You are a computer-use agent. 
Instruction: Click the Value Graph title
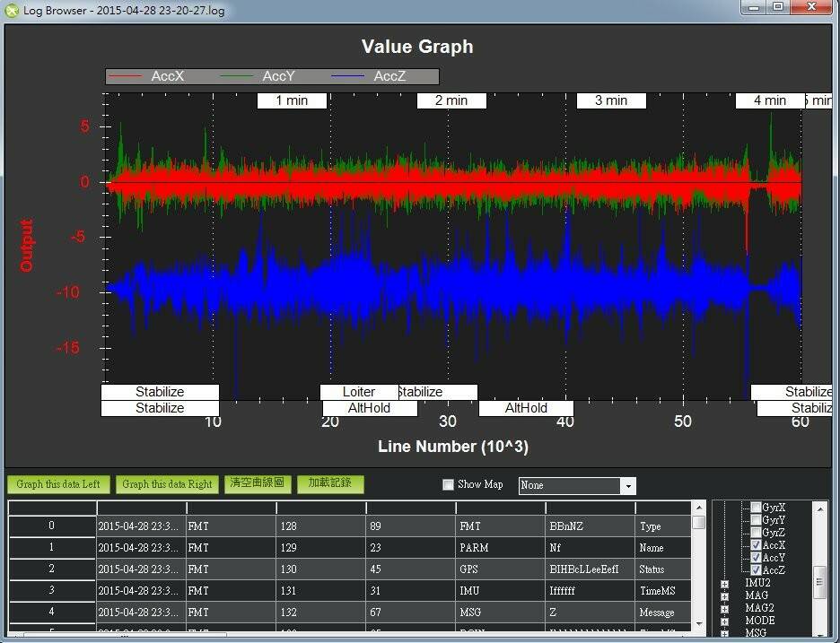pyautogui.click(x=417, y=47)
